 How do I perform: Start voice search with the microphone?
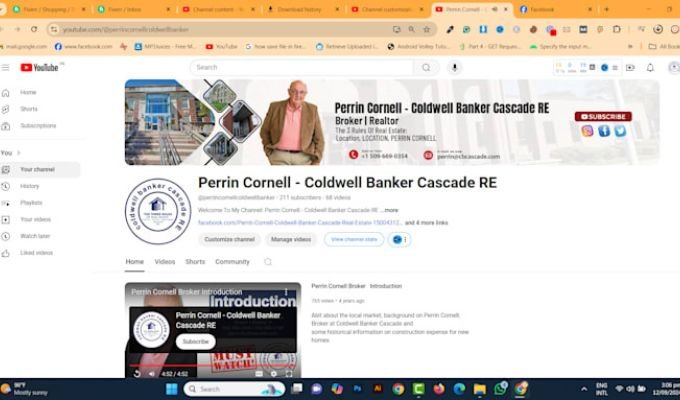tap(455, 67)
